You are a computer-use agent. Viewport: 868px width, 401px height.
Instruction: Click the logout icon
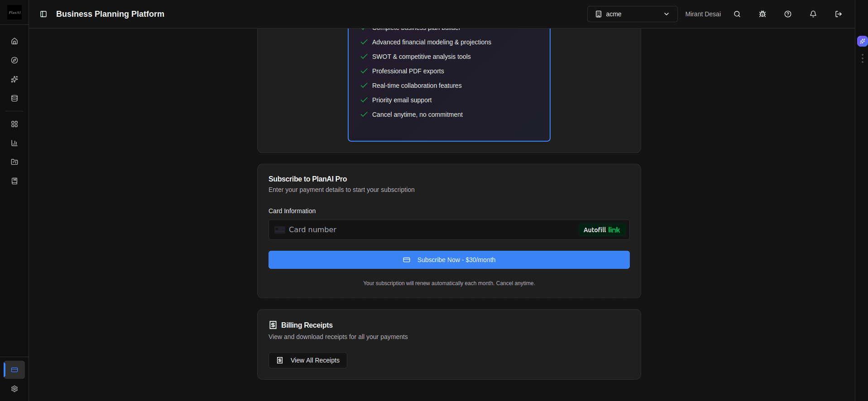tap(839, 14)
